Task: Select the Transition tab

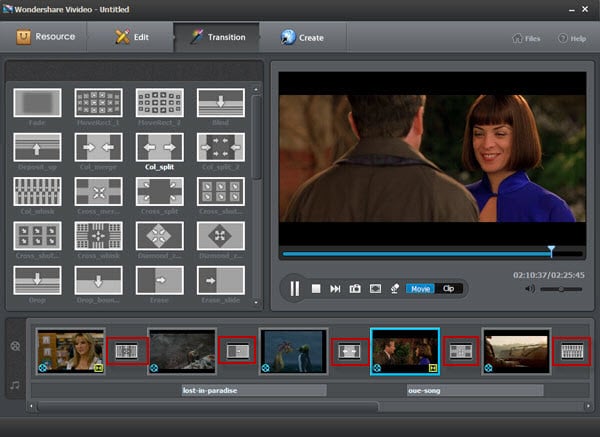Action: 218,37
